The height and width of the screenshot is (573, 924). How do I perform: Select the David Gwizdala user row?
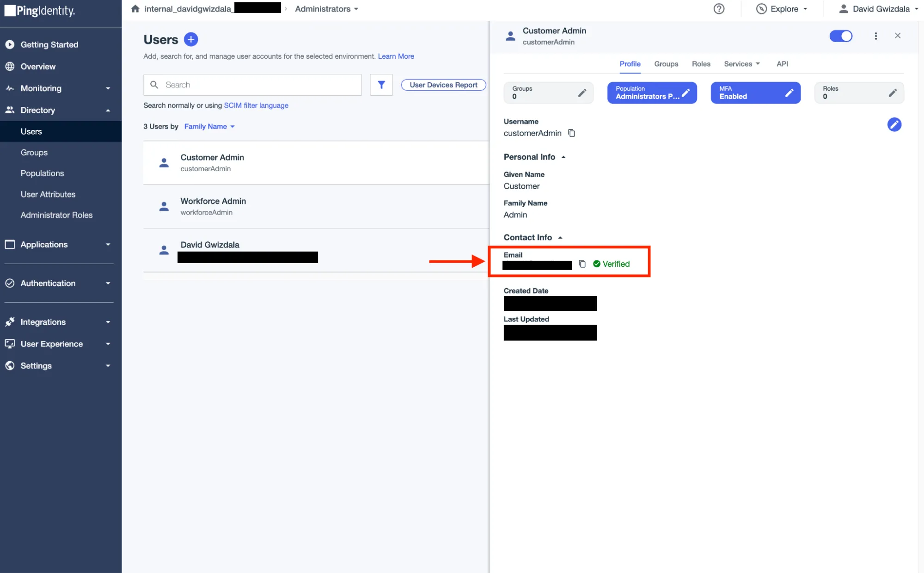click(316, 250)
